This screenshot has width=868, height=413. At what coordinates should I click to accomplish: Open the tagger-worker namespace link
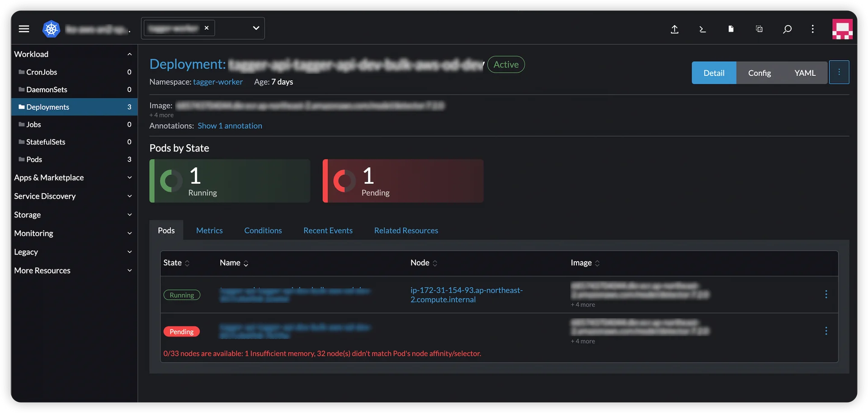[x=218, y=82]
